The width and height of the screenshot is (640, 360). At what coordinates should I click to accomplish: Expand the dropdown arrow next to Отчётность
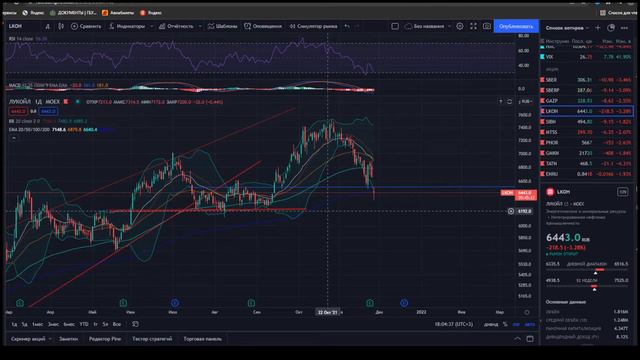[200, 26]
